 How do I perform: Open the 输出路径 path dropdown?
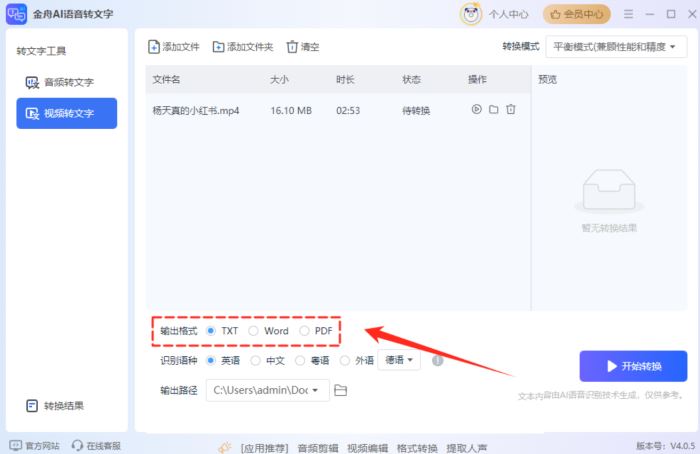(267, 390)
